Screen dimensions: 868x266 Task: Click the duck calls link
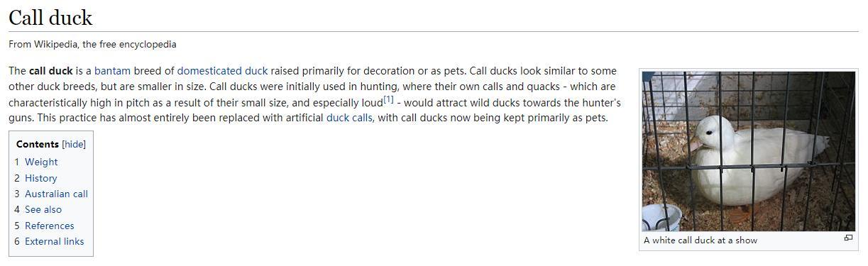click(x=349, y=118)
